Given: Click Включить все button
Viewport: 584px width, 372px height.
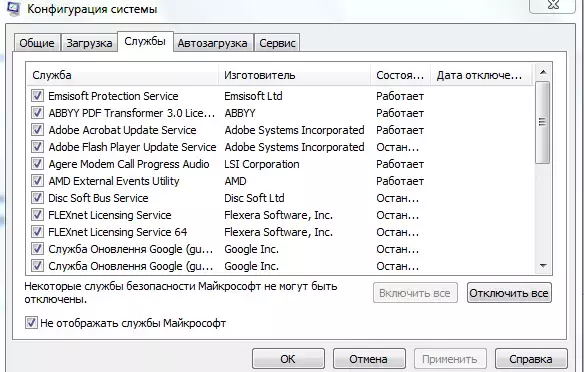Looking at the screenshot, I should click(x=415, y=293).
